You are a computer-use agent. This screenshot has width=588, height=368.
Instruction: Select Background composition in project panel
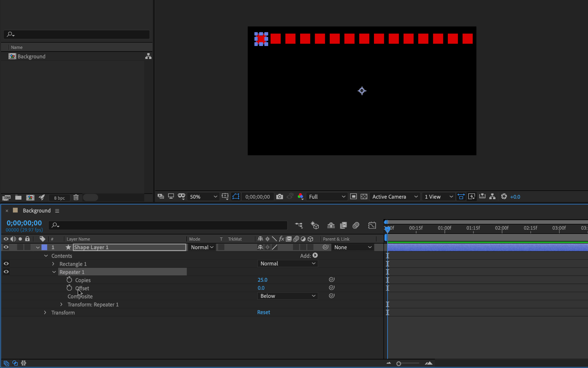31,57
